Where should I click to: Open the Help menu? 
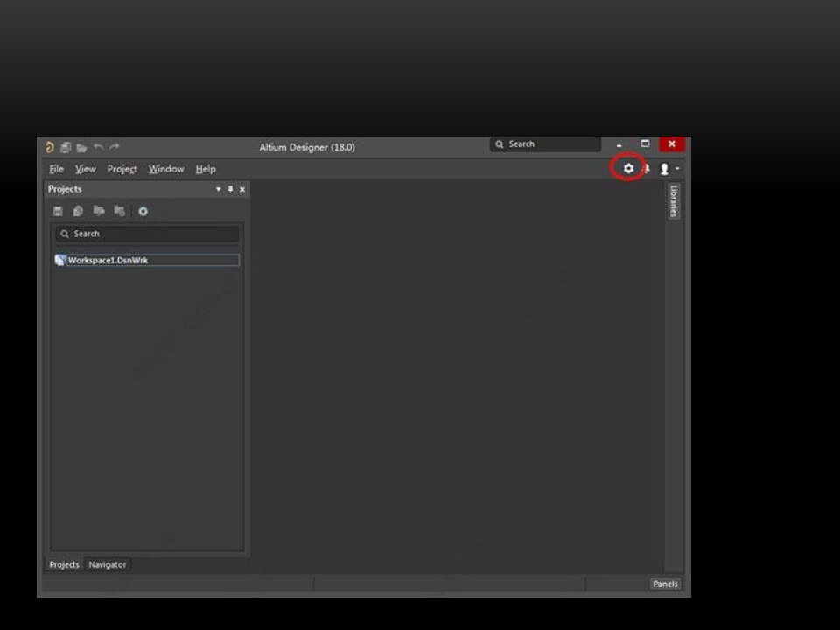click(205, 169)
